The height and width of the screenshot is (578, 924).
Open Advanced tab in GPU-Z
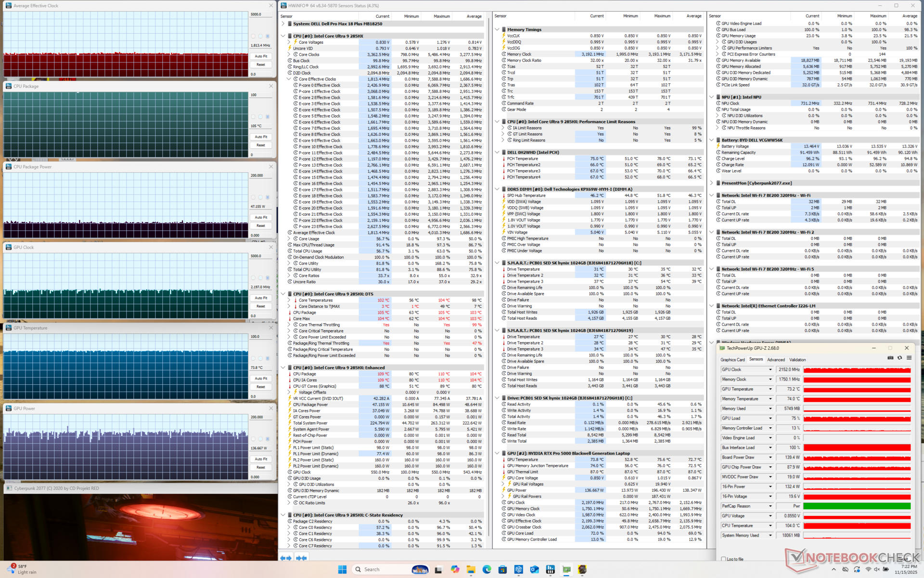775,359
